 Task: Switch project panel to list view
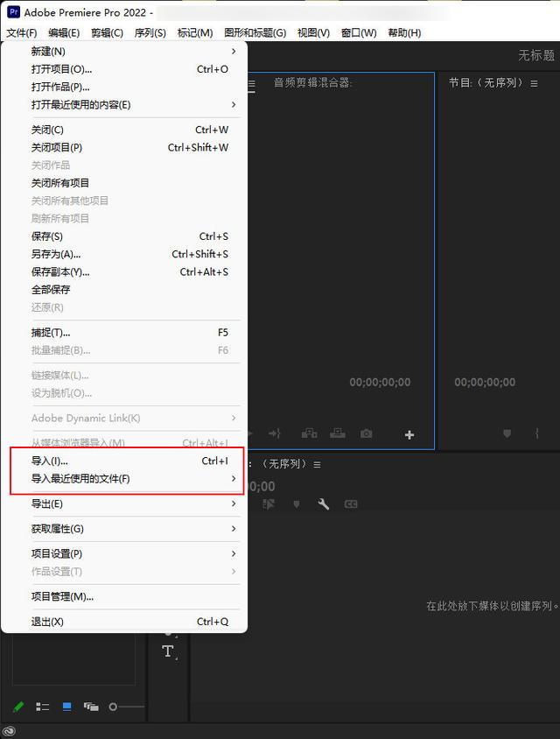coord(42,707)
